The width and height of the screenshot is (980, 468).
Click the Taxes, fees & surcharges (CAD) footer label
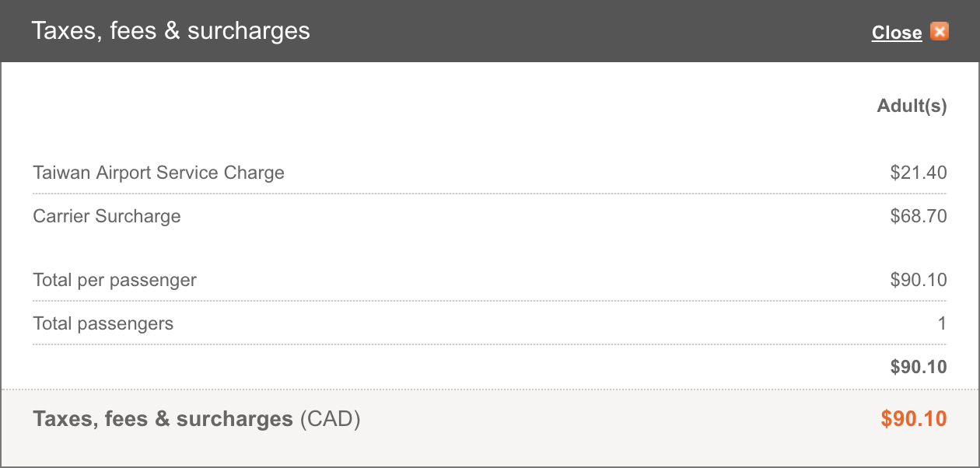[197, 420]
